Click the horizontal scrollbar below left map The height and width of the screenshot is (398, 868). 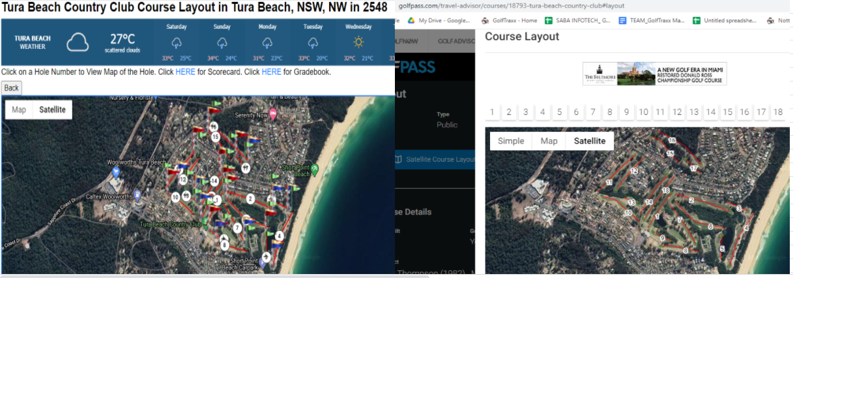(215, 277)
